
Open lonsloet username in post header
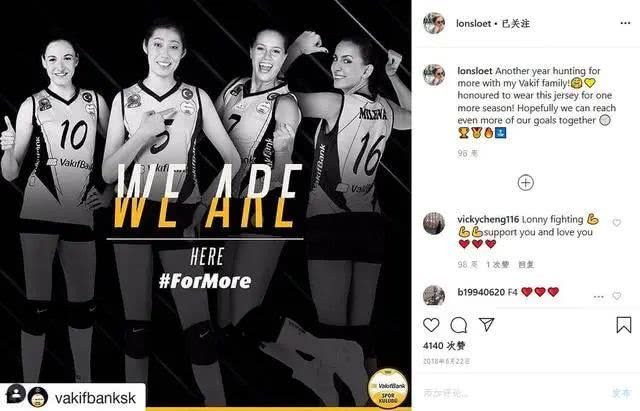click(x=473, y=24)
